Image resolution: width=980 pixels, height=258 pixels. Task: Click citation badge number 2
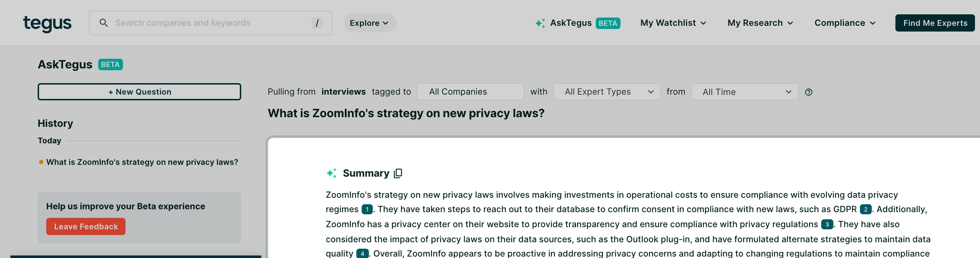pyautogui.click(x=865, y=209)
